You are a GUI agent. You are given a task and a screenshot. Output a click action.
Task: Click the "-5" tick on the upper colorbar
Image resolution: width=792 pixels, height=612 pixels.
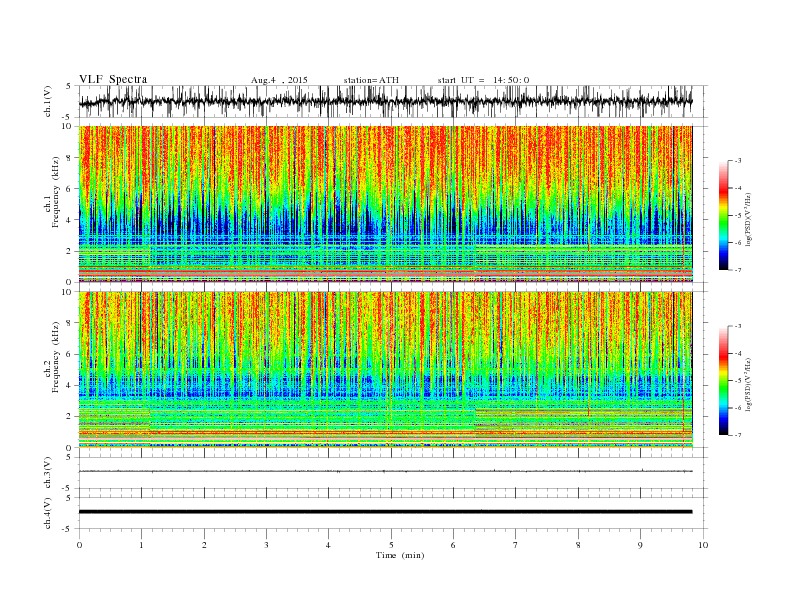[738, 216]
